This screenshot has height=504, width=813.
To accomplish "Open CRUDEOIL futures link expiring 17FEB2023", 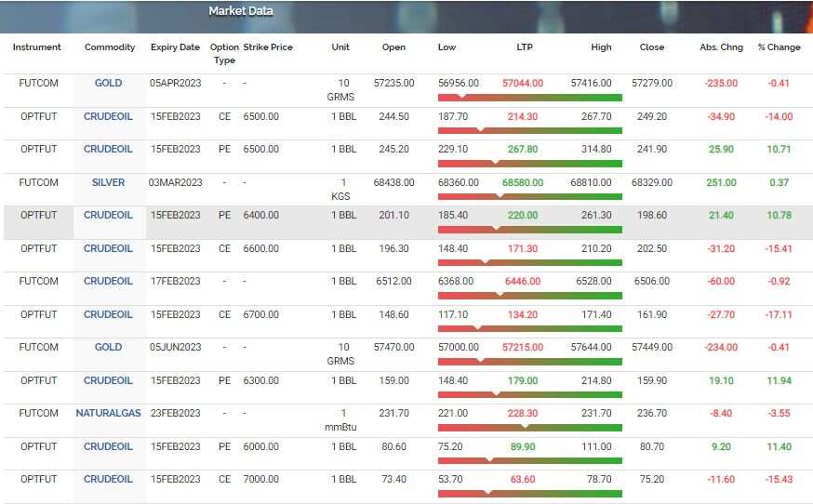I will (108, 281).
